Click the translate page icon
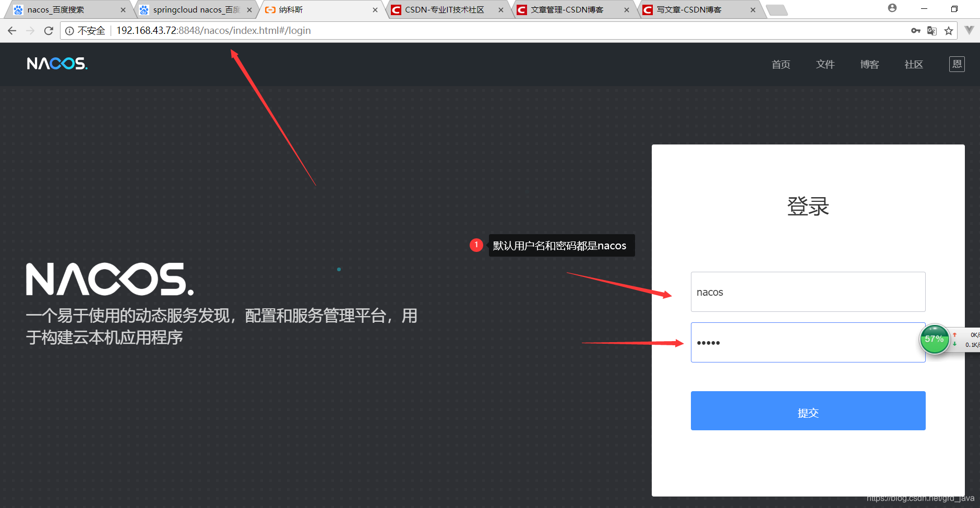The width and height of the screenshot is (980, 508). [x=932, y=31]
